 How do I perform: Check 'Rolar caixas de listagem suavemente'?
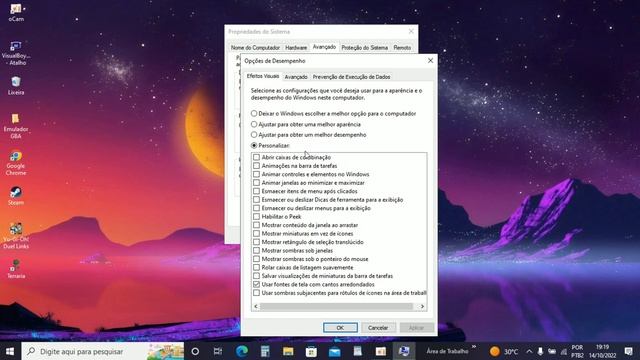coord(256,267)
